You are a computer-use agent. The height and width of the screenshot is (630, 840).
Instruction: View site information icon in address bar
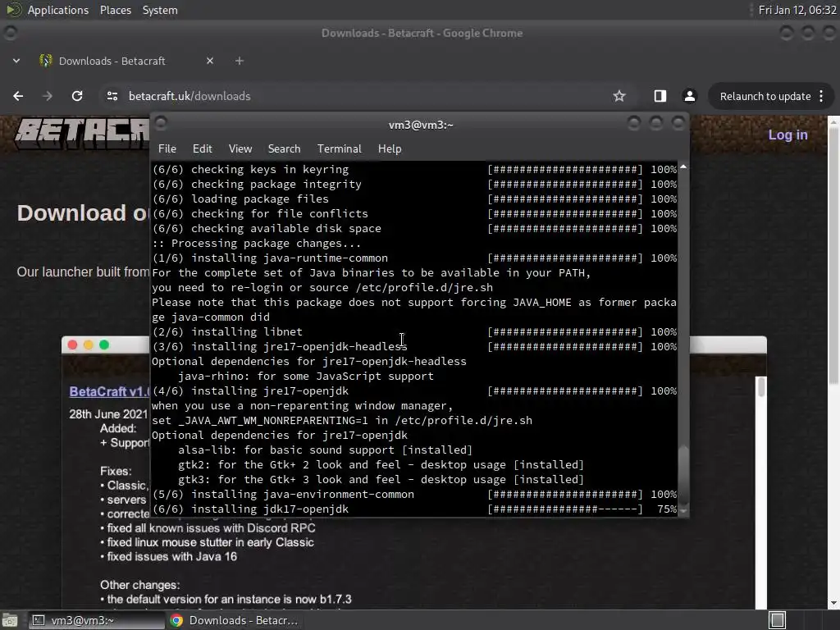112,96
